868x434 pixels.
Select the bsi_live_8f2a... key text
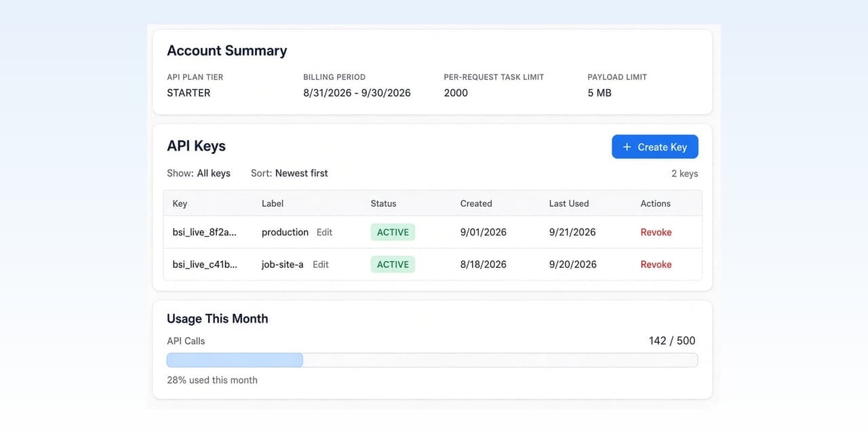[205, 233]
